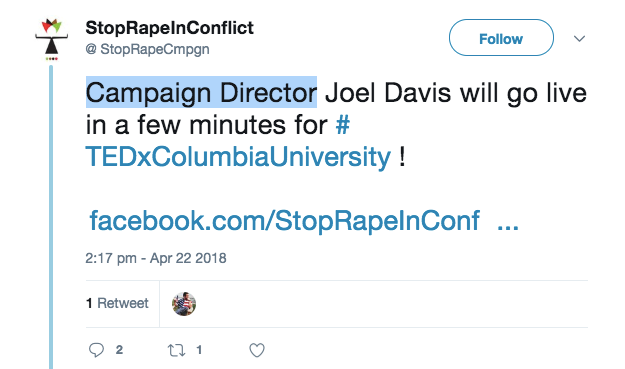Open the @StopRapeCmpgn handle
625x369 pixels.
coord(147,49)
